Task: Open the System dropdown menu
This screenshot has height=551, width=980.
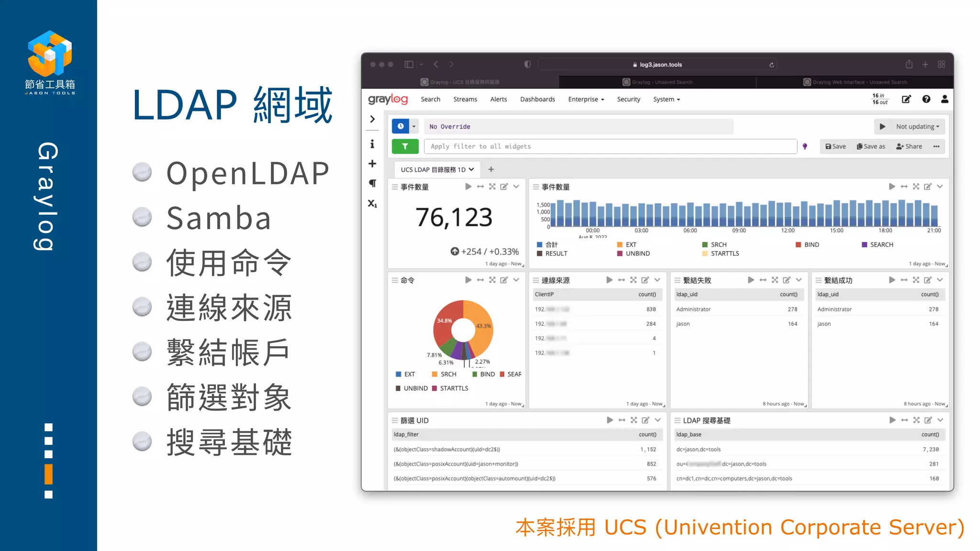Action: [x=667, y=99]
